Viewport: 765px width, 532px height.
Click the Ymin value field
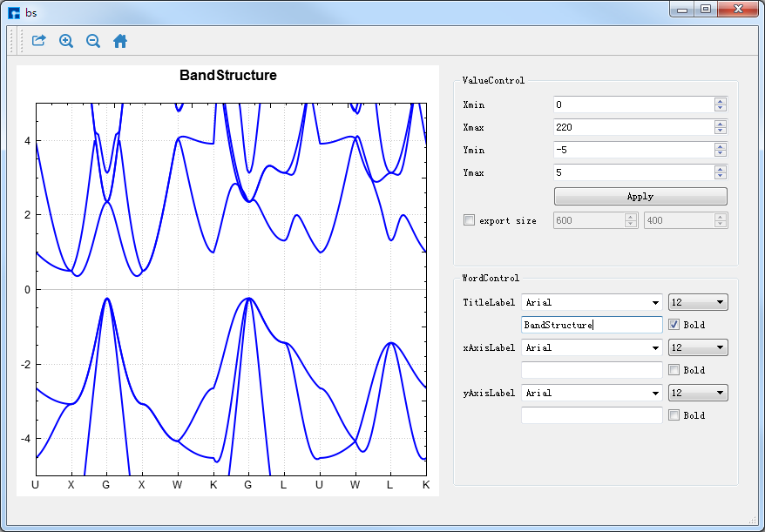(x=633, y=150)
